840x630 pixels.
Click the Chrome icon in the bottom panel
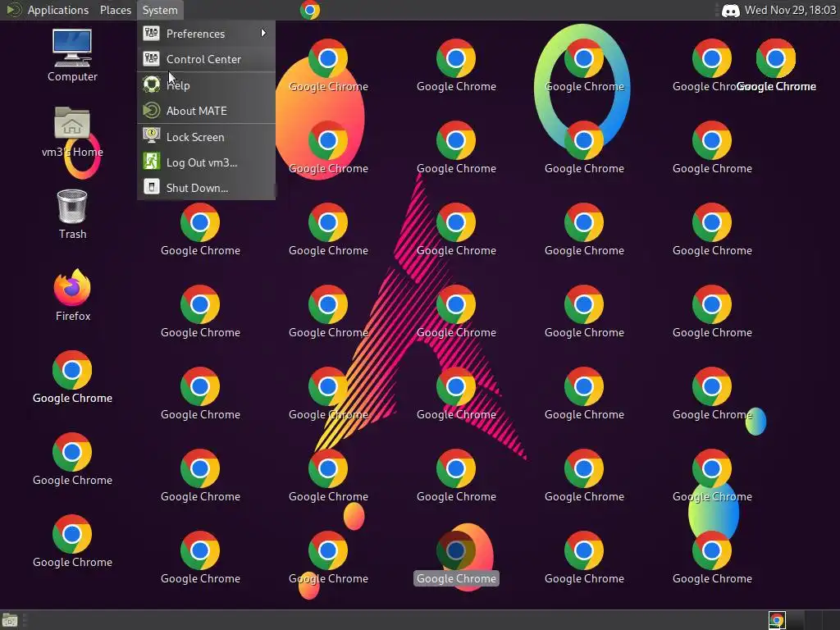[x=777, y=620]
